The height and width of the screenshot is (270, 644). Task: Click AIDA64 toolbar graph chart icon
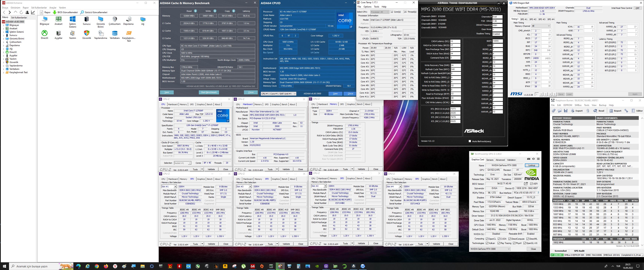point(33,12)
